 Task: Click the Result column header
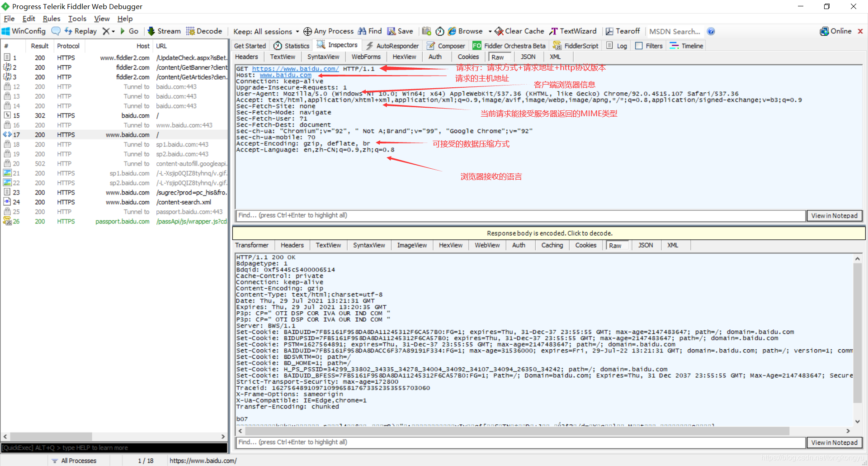(x=39, y=46)
